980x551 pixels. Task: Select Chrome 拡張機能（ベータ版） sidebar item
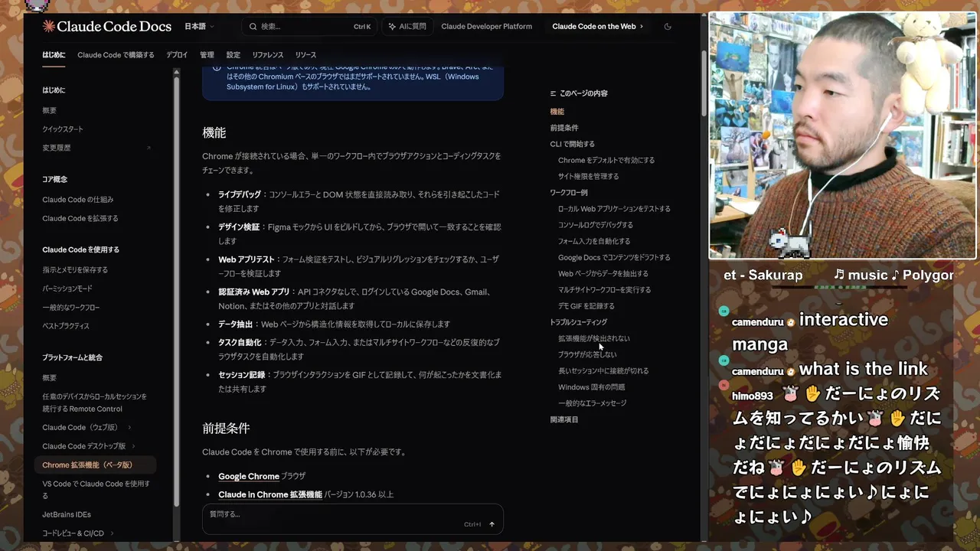pos(95,465)
